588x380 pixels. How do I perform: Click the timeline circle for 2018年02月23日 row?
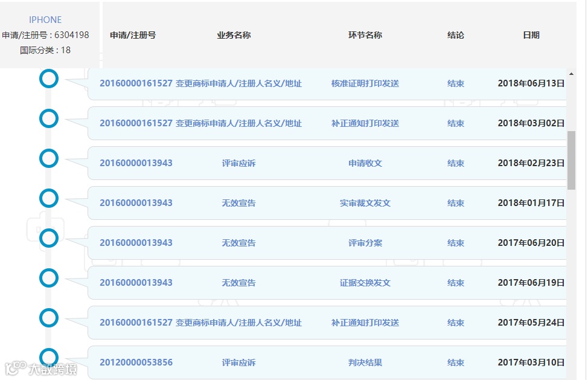49,158
